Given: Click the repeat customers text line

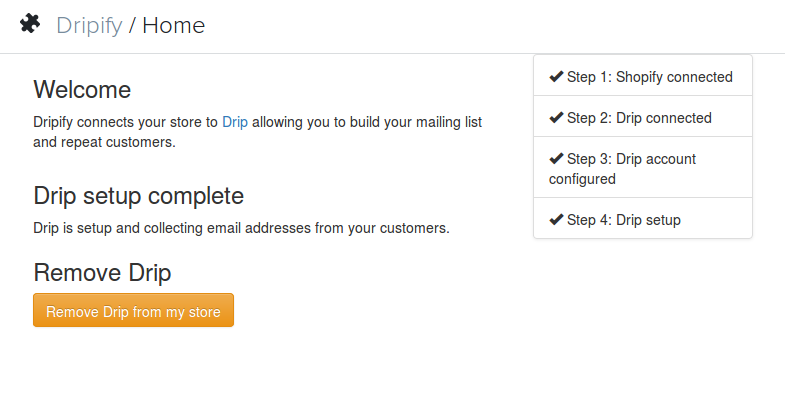Looking at the screenshot, I should pos(104,142).
